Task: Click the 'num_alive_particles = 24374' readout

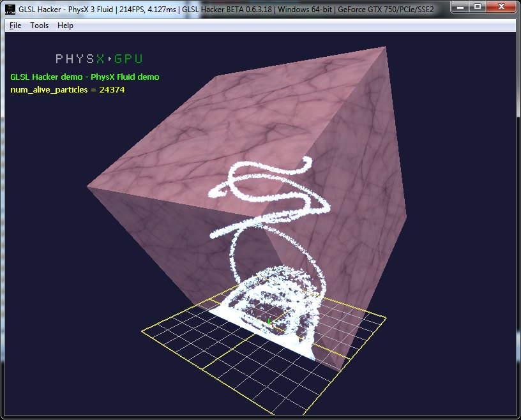Action: coord(68,90)
